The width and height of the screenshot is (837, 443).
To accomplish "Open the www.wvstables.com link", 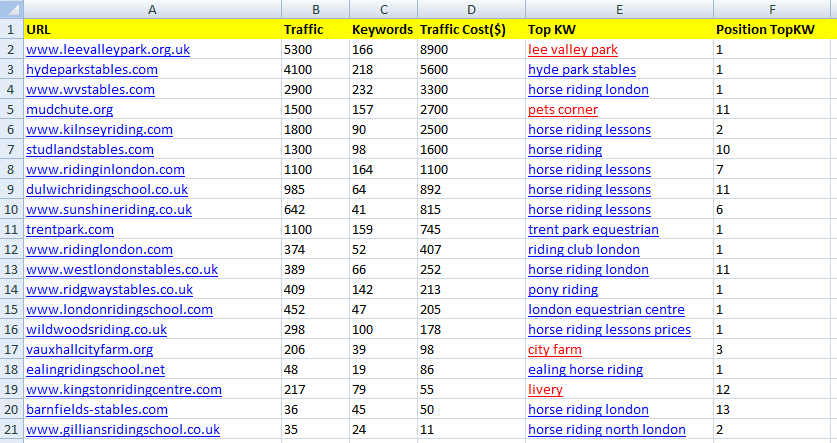I will pos(90,90).
